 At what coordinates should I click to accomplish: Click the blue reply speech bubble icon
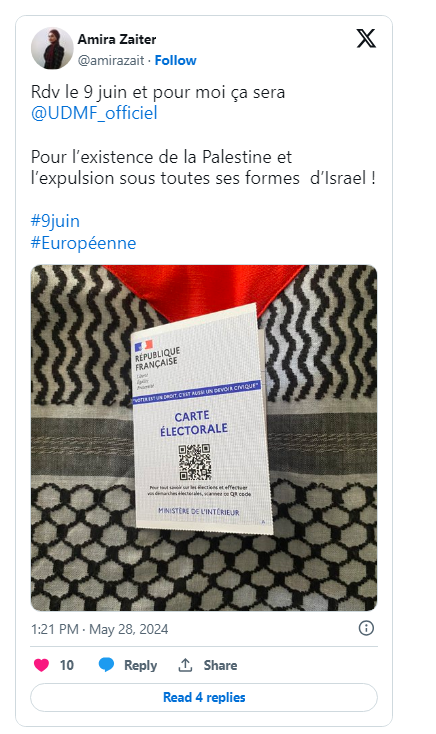pos(106,665)
